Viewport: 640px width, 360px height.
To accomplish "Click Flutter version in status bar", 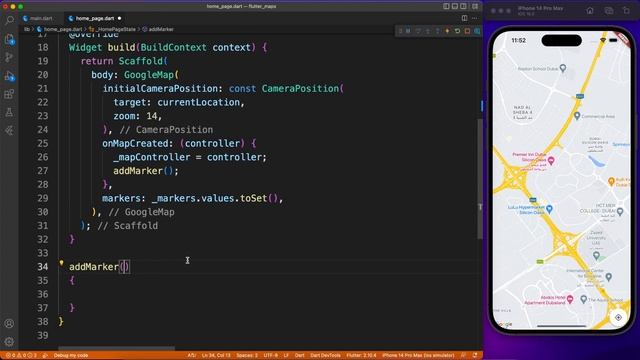I will pos(361,355).
